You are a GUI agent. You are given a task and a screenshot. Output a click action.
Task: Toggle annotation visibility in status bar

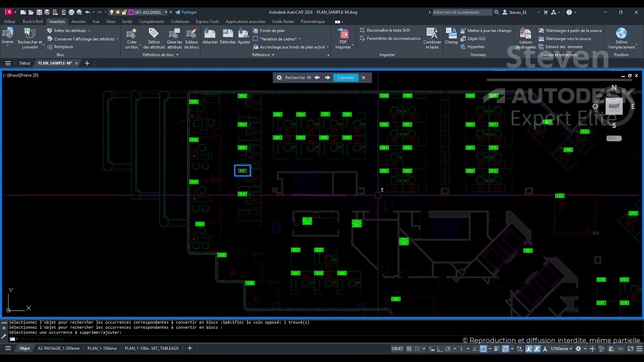tap(529, 348)
